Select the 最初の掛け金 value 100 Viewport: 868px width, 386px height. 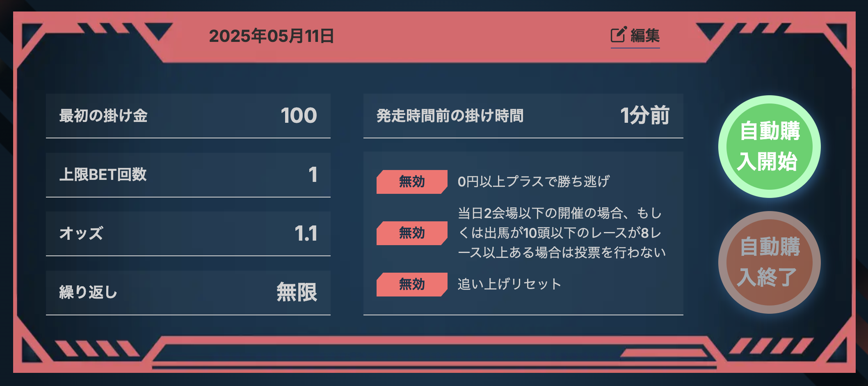tap(299, 115)
